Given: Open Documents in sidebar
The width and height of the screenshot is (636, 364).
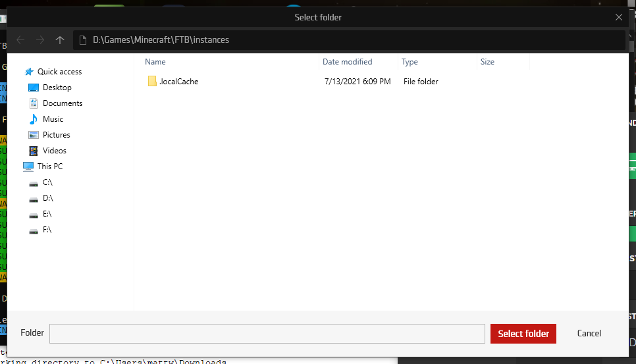Looking at the screenshot, I should [63, 103].
